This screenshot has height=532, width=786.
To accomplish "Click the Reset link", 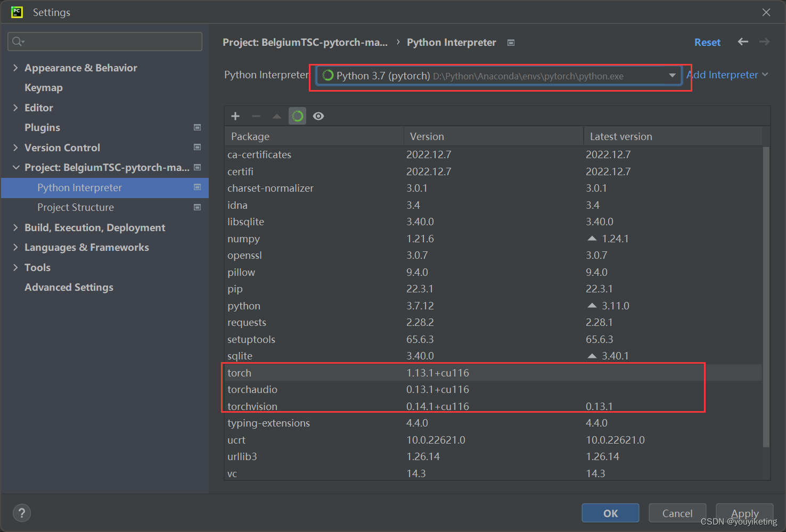I will pos(707,42).
